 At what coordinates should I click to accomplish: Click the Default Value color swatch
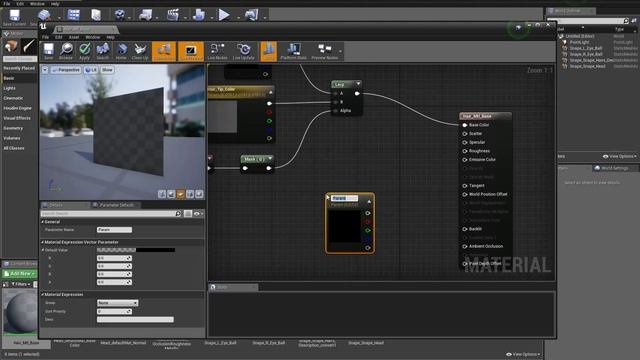(x=136, y=250)
